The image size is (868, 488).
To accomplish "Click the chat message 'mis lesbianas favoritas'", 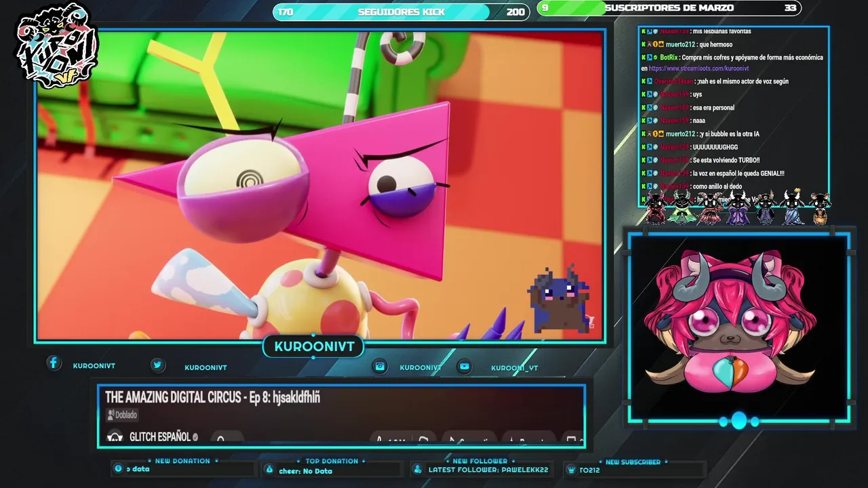I will [x=722, y=31].
